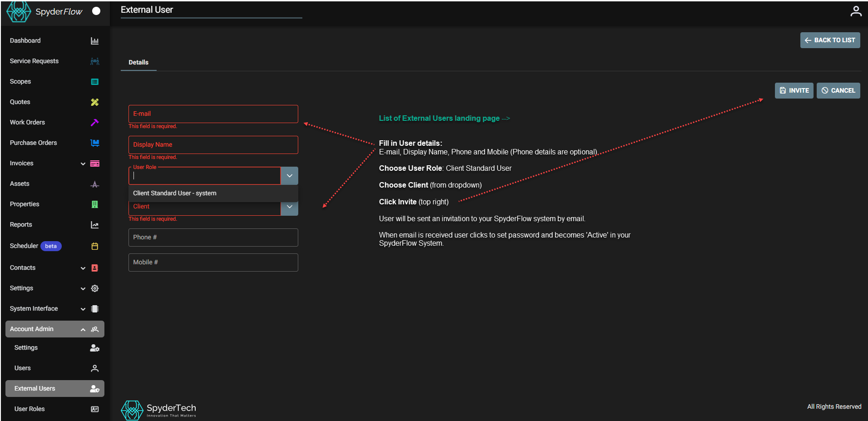868x421 pixels.
Task: Open Service Requests via its sidebar icon
Action: click(94, 61)
